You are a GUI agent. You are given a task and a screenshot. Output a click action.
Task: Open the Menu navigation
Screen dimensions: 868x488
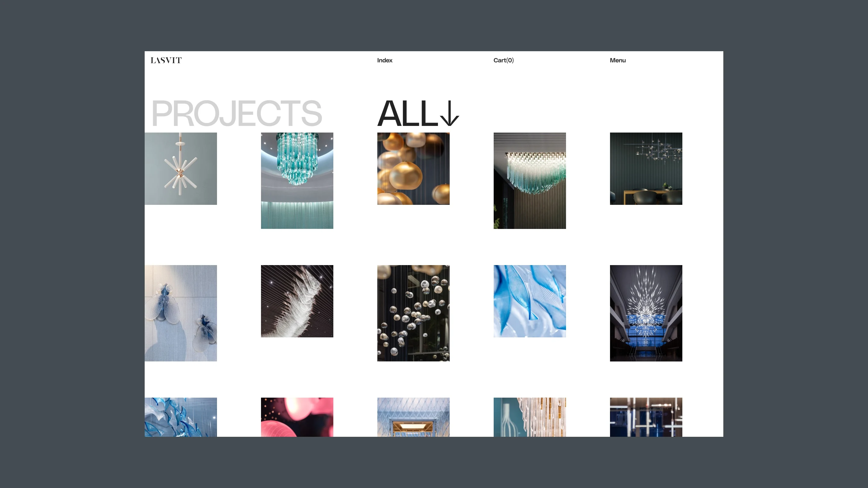point(617,60)
